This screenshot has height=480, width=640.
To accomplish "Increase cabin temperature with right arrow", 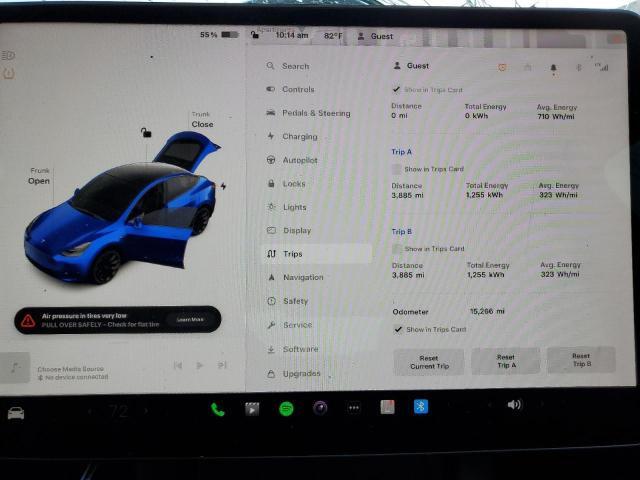I will (146, 411).
